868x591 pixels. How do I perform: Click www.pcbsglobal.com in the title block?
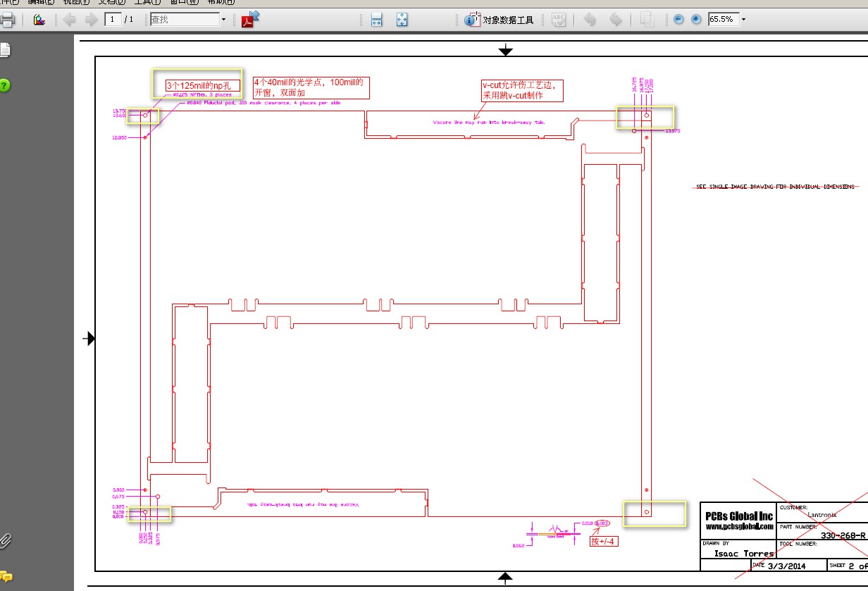point(740,526)
